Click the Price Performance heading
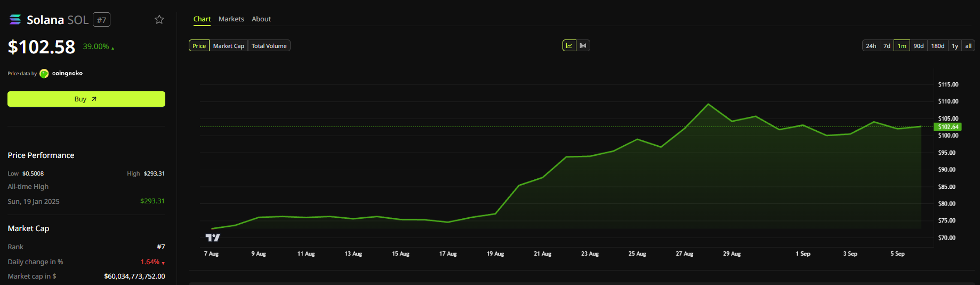Viewport: 980px width, 285px height. (x=41, y=155)
